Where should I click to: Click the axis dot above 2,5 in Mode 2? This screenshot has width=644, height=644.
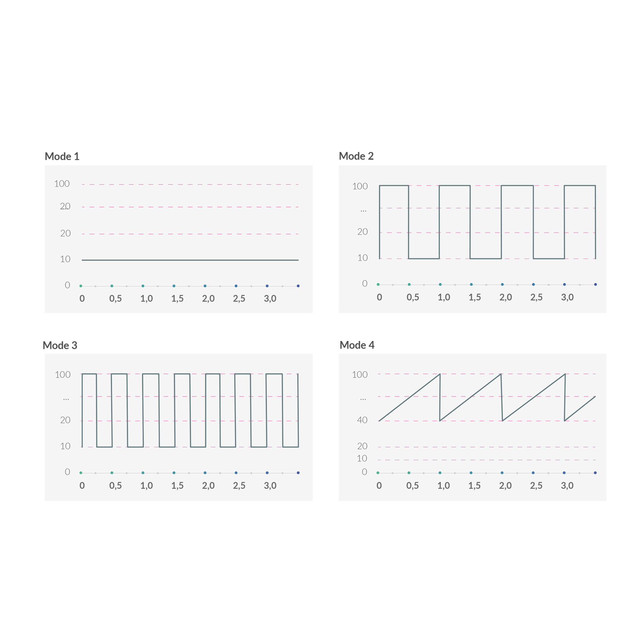pyautogui.click(x=533, y=284)
